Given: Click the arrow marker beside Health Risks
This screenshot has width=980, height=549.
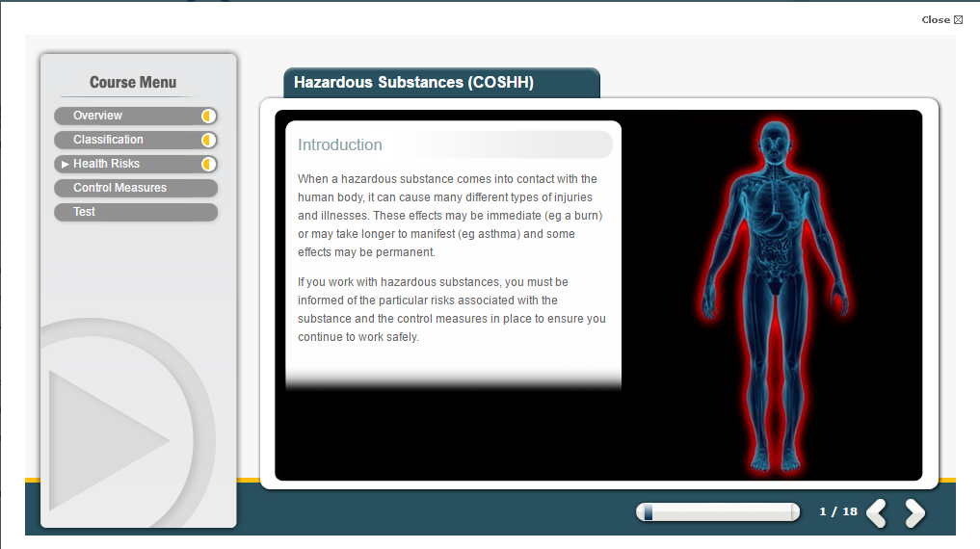Looking at the screenshot, I should click(x=66, y=165).
